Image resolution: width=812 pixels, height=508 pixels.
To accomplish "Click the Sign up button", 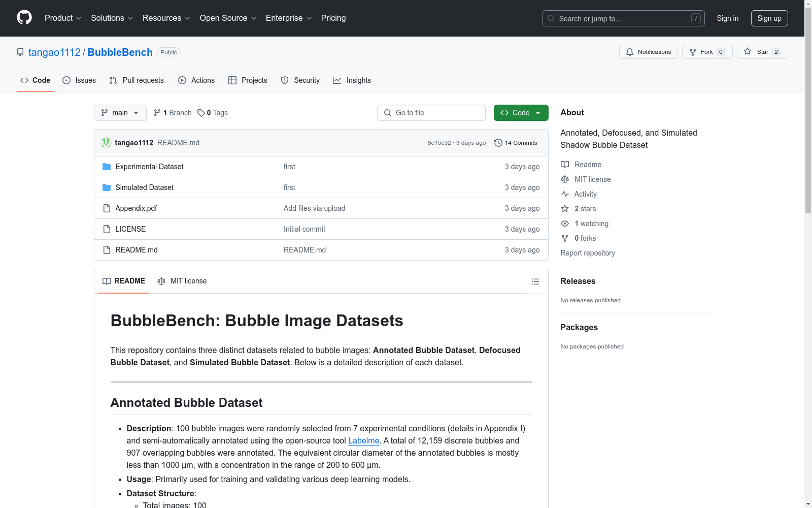I will tap(769, 18).
